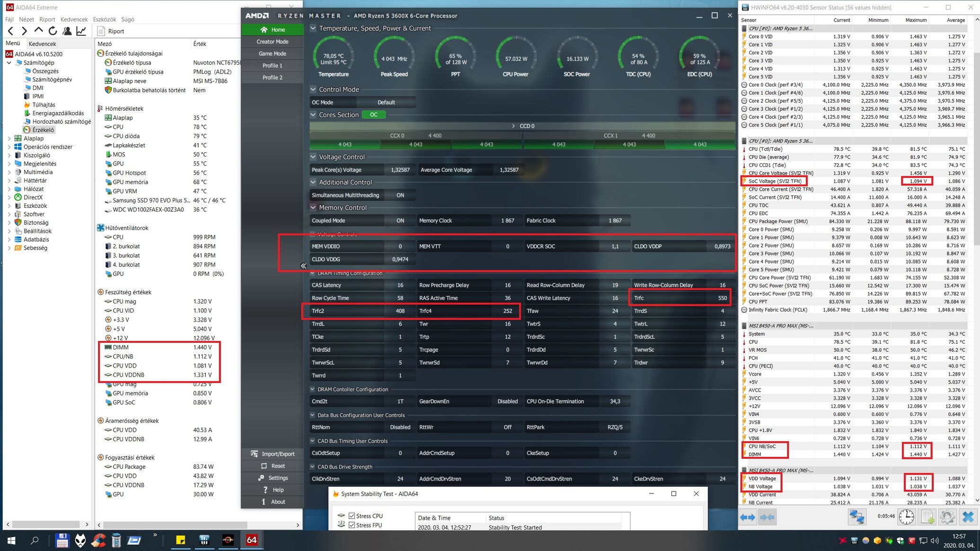Toggle the Stress CPU checkbox
The height and width of the screenshot is (551, 980).
(x=352, y=516)
